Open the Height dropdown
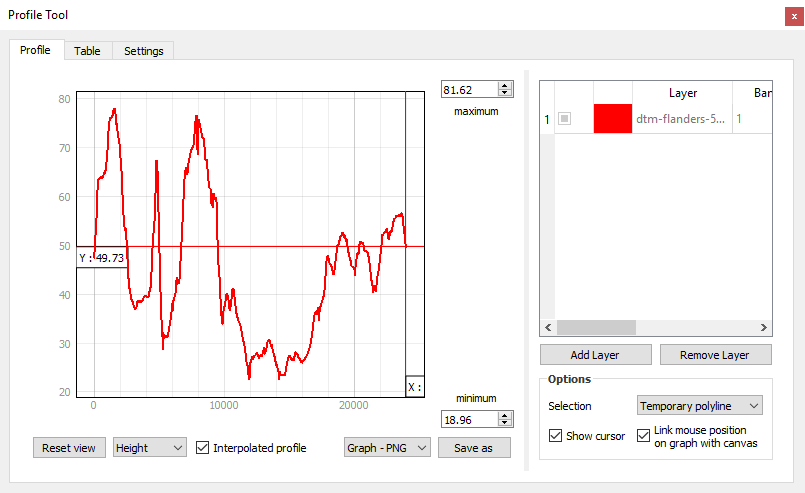Screen dimensions: 805x493 pos(149,448)
